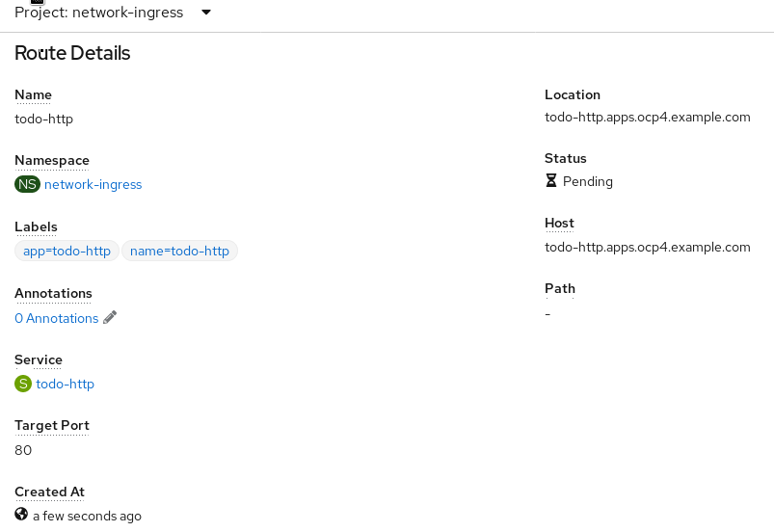Click the Target Port field label
Image resolution: width=774 pixels, height=532 pixels.
pos(52,425)
